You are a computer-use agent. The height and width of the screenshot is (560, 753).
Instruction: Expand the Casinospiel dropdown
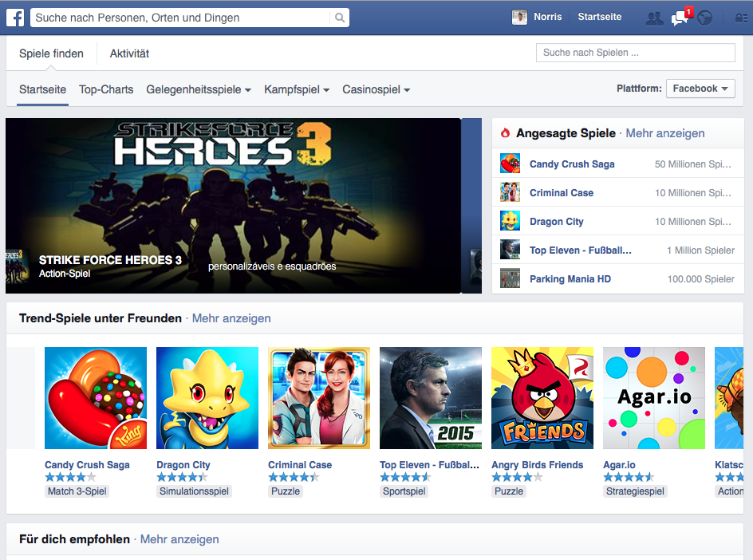[x=376, y=90]
